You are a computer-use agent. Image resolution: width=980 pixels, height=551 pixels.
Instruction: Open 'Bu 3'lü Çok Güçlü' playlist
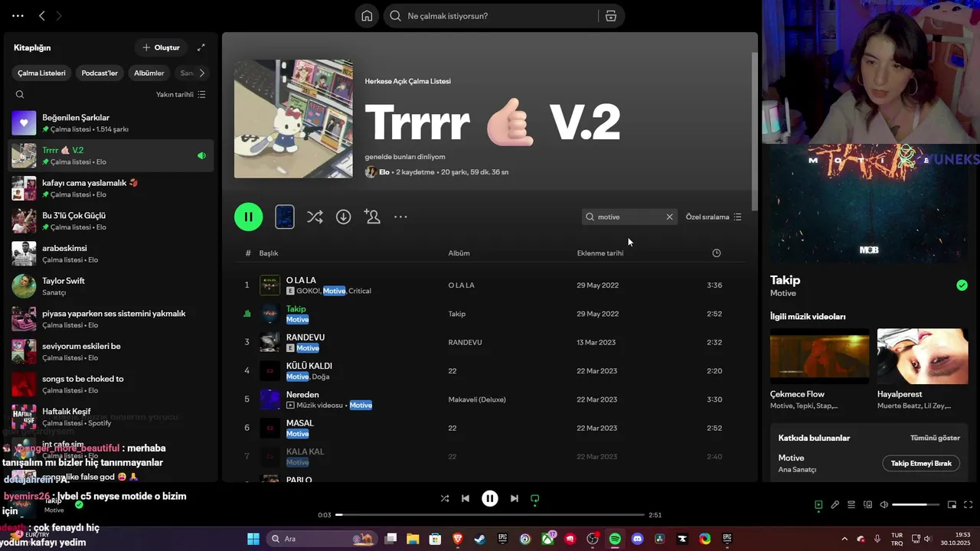[111, 221]
